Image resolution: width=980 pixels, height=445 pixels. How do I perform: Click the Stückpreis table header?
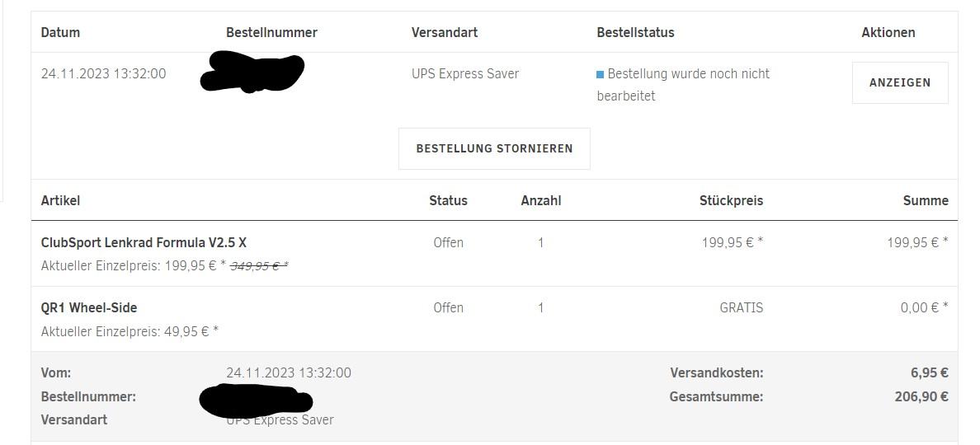[731, 200]
